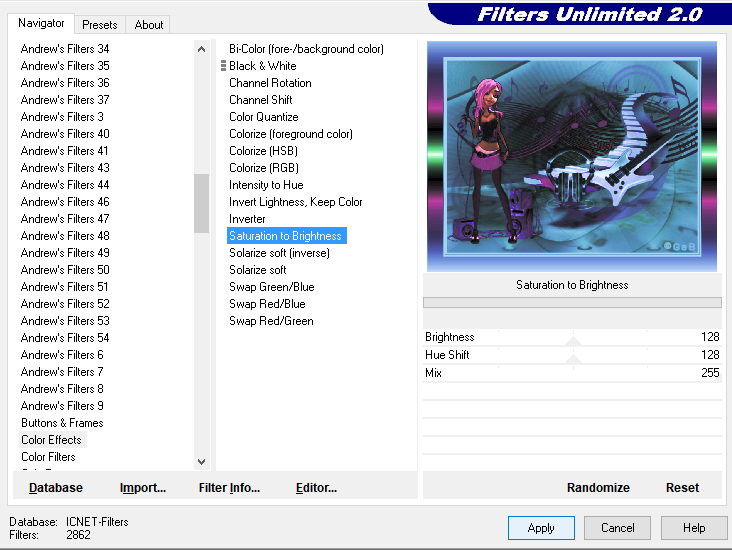Select Andrew's Filters 46 category
This screenshot has width=732, height=550.
click(x=65, y=202)
